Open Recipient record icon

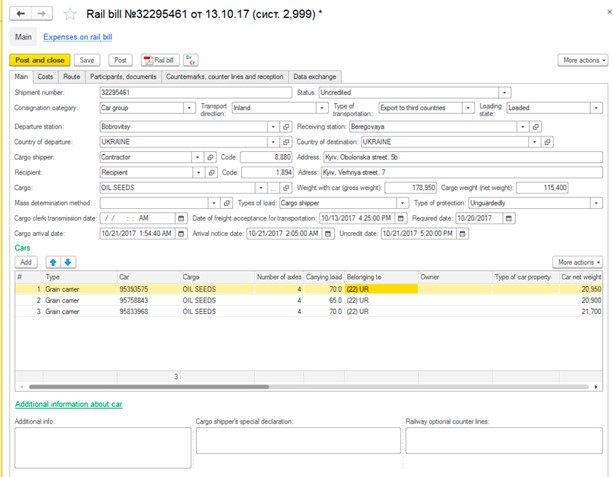[x=212, y=172]
